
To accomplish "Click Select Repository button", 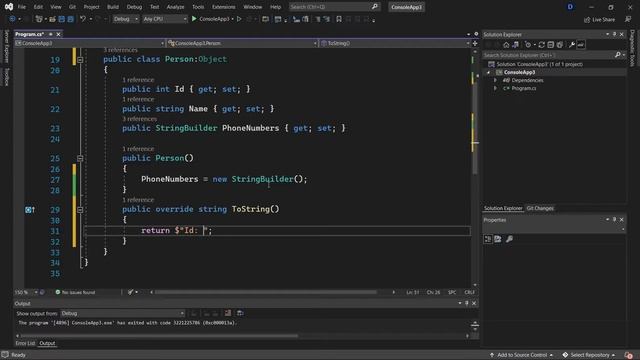I will (x=589, y=355).
